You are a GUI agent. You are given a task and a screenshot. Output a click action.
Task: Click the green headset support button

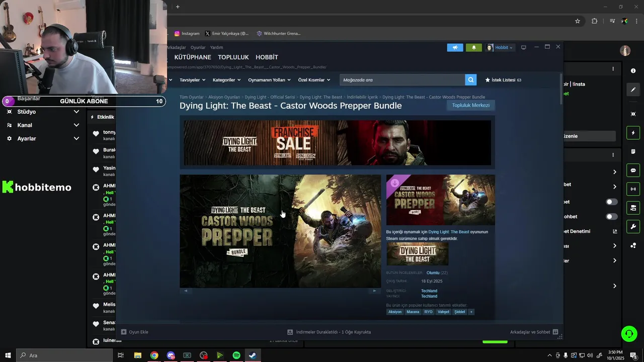coord(628,333)
